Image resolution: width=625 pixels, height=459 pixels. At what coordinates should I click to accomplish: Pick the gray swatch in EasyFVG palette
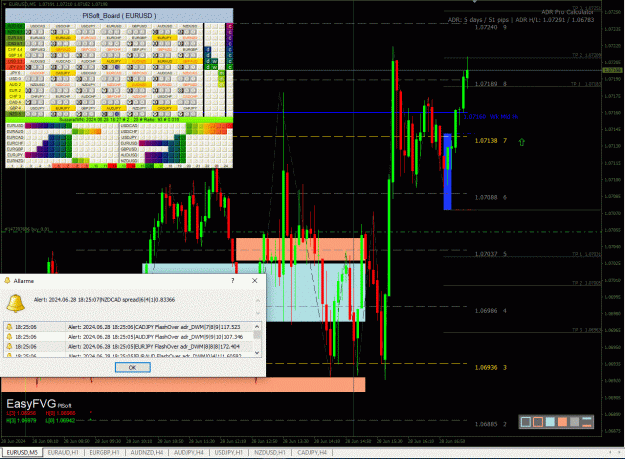[x=574, y=422]
